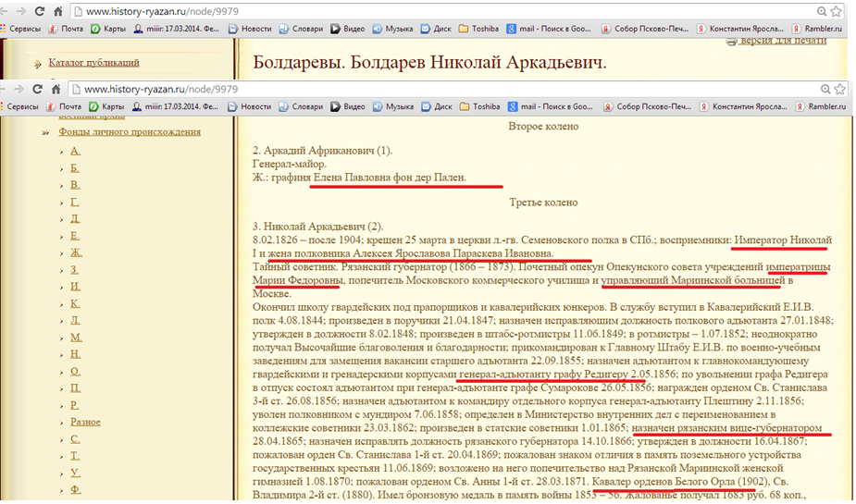Open the 'Собор Псково-Печ...' bookmark in the lower bar
The width and height of the screenshot is (856, 504).
(x=647, y=106)
